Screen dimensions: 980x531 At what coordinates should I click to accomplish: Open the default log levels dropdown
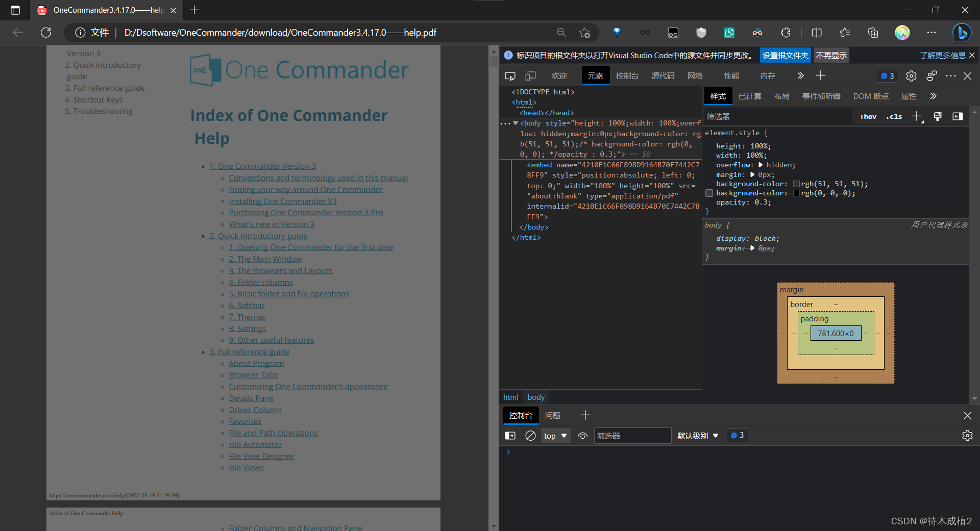pos(698,436)
